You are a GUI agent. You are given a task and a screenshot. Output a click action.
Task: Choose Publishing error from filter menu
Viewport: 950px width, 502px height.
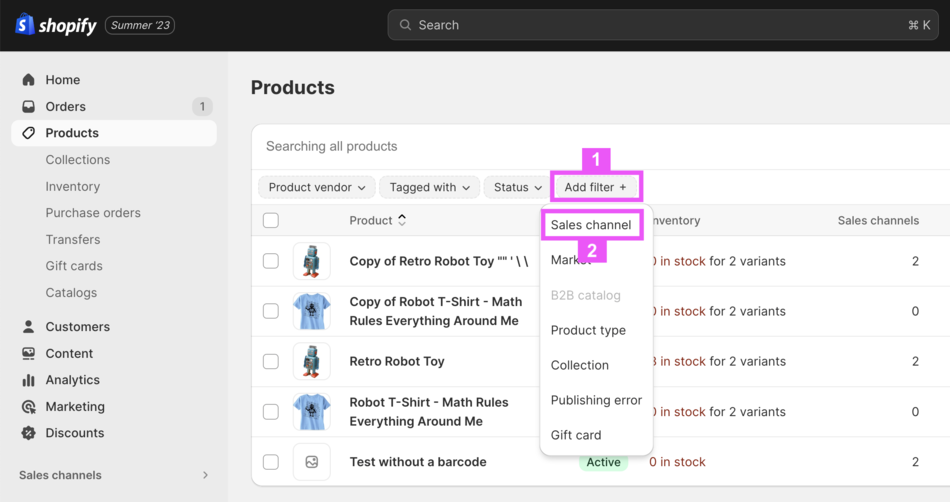pyautogui.click(x=596, y=400)
